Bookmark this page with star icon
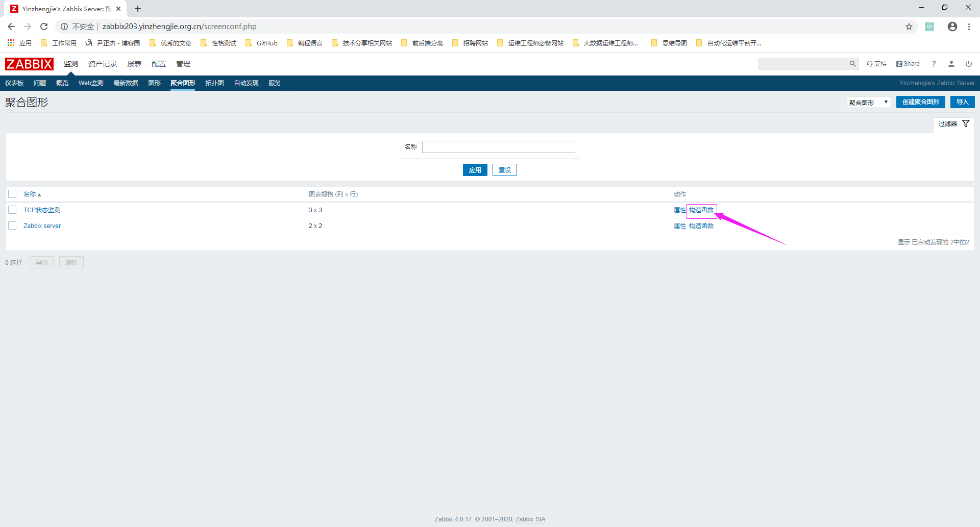Viewport: 980px width, 527px height. tap(909, 27)
